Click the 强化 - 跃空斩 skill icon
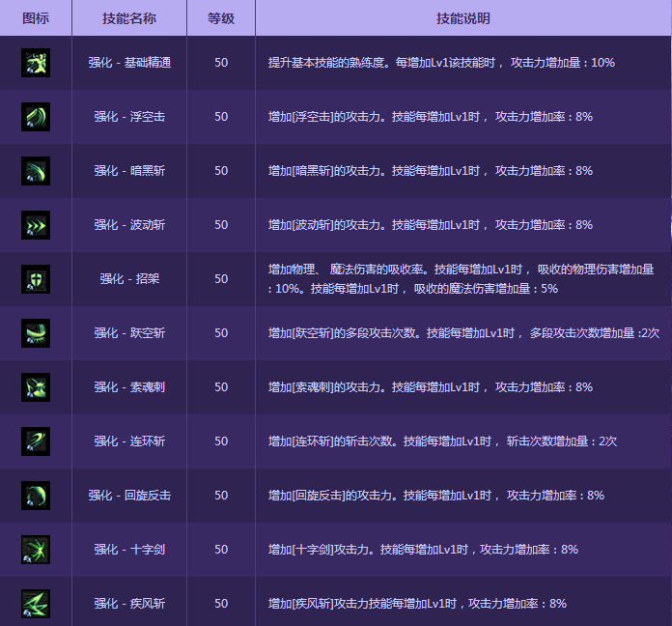The image size is (672, 626). tap(36, 333)
